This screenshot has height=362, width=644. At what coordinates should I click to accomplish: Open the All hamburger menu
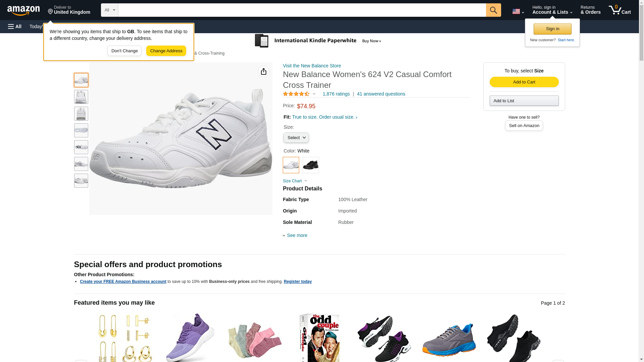15,26
